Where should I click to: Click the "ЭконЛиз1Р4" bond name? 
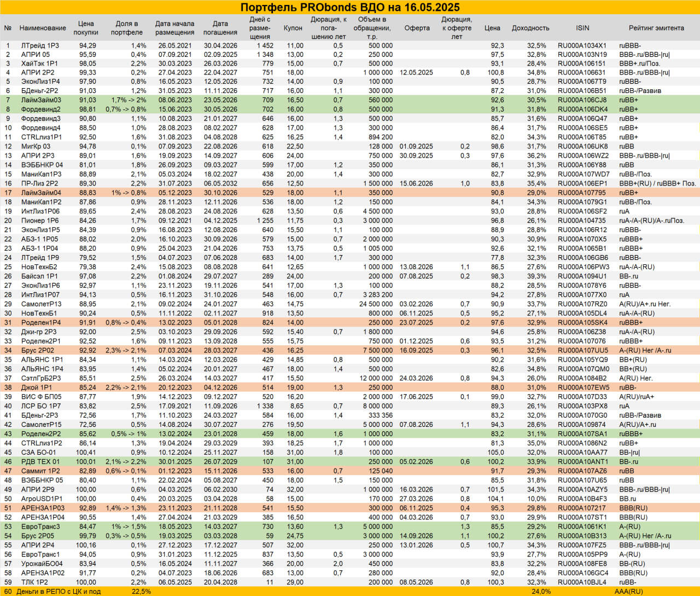(40, 82)
